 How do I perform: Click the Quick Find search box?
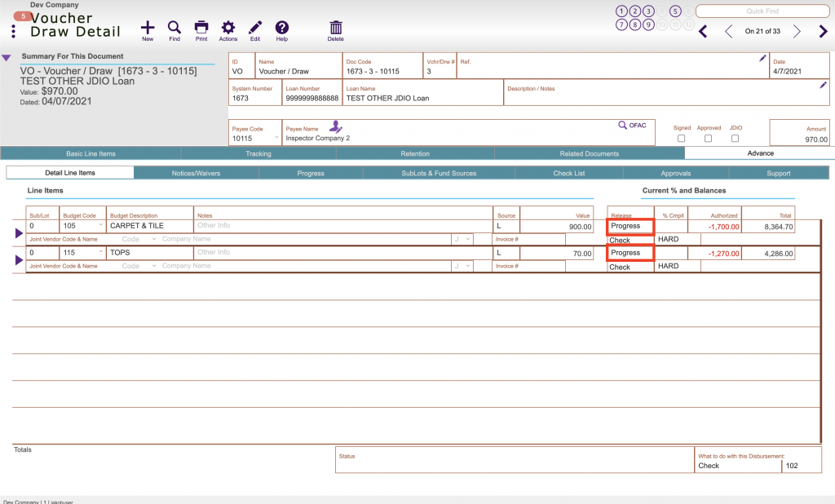pyautogui.click(x=762, y=11)
